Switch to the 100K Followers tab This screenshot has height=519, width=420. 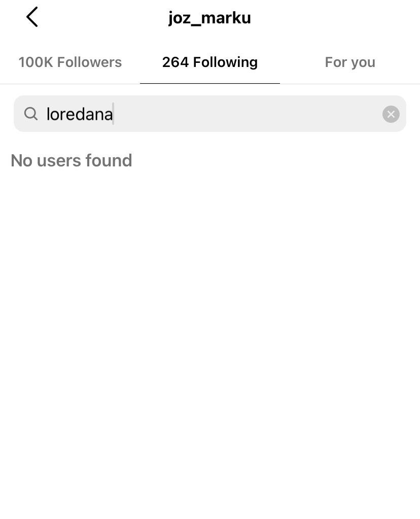pyautogui.click(x=70, y=62)
